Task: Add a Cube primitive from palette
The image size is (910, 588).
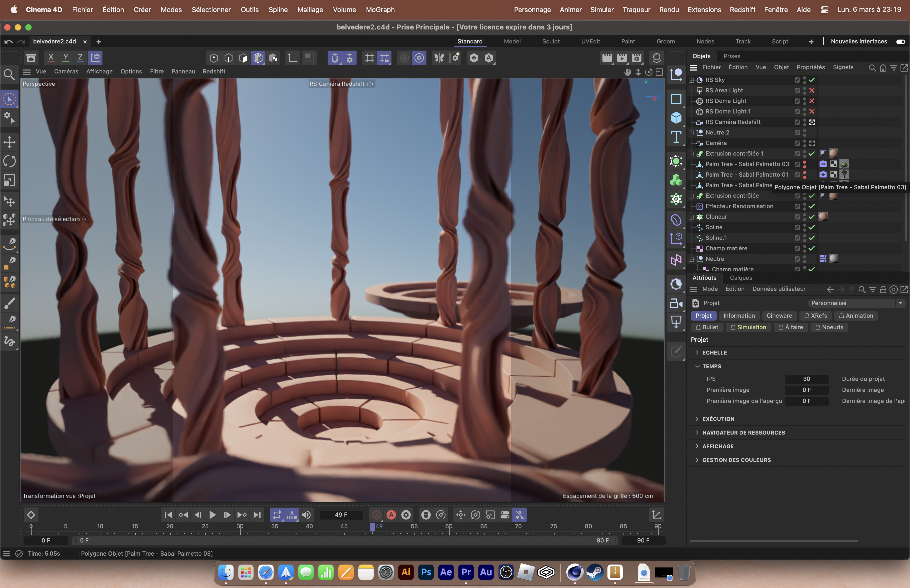Action: click(x=676, y=118)
